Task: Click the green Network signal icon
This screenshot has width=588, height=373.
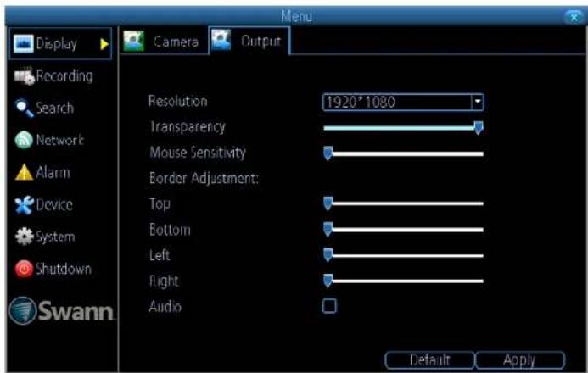Action: tap(24, 140)
